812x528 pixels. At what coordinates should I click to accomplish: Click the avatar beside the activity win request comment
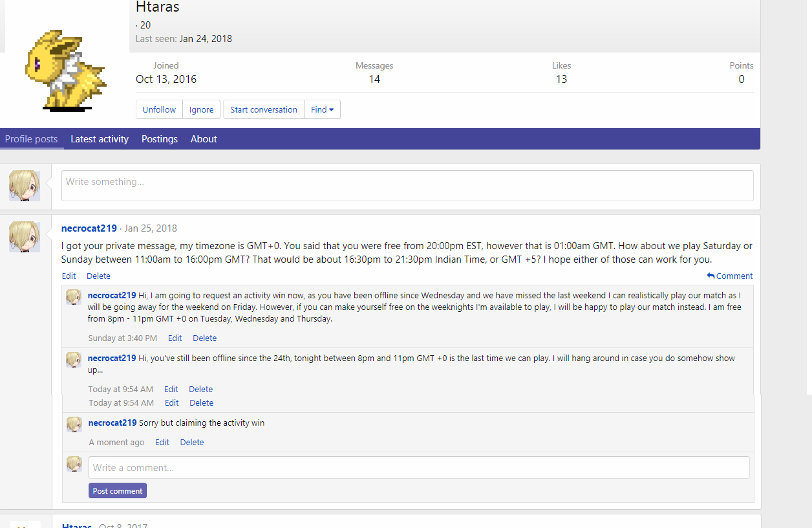[74, 297]
